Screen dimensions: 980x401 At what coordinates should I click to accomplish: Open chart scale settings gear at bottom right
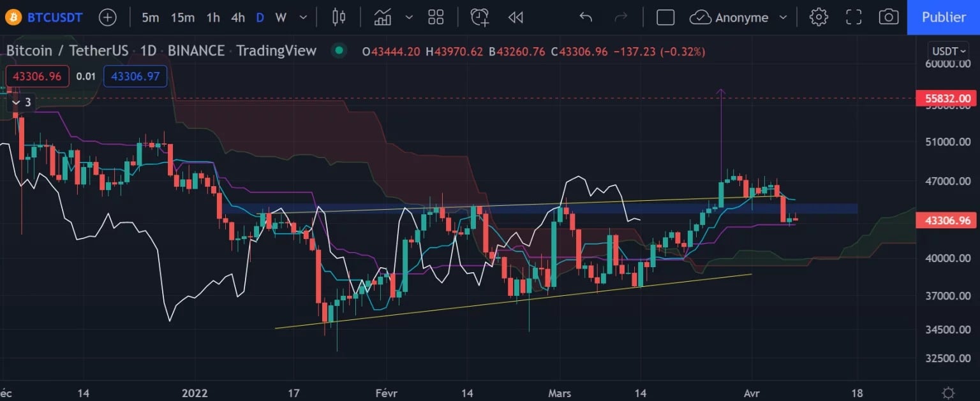[x=948, y=392]
